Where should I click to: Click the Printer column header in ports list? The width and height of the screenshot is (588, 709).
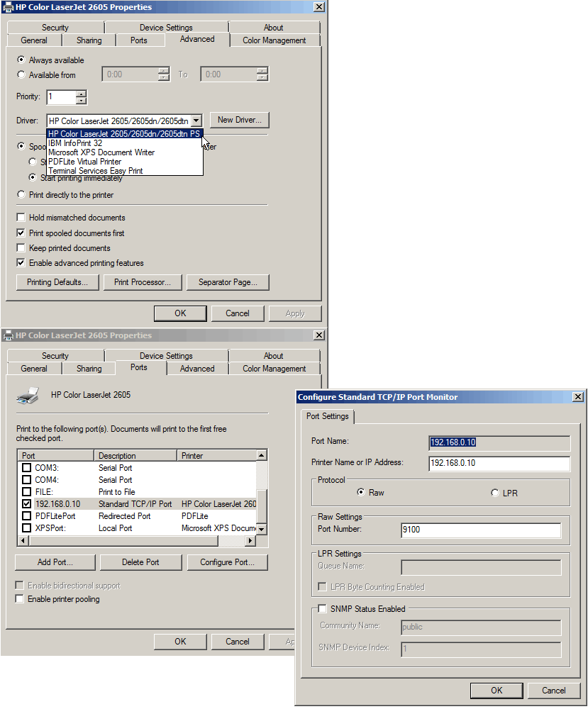point(216,455)
